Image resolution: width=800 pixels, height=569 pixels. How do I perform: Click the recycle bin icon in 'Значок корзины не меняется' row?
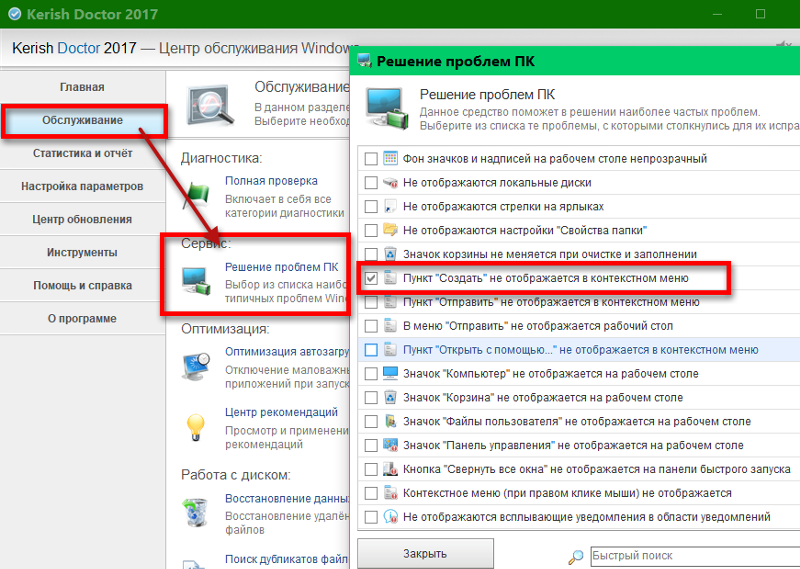tap(390, 254)
